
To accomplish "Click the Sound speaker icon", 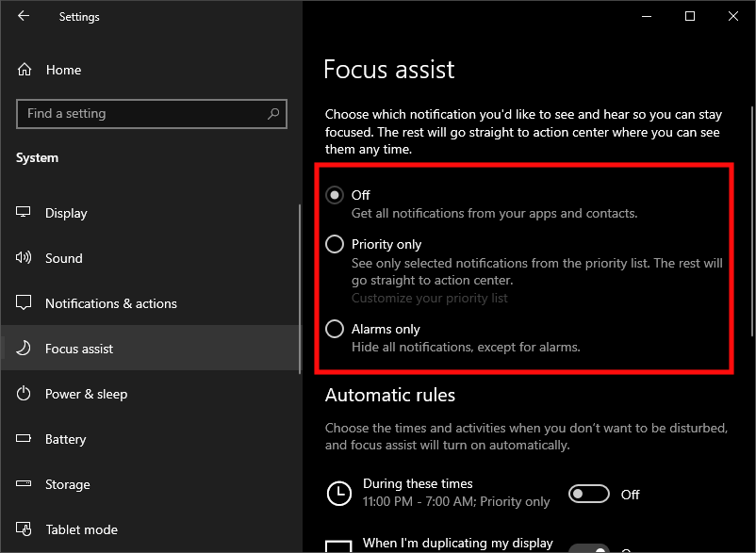I will 25,258.
